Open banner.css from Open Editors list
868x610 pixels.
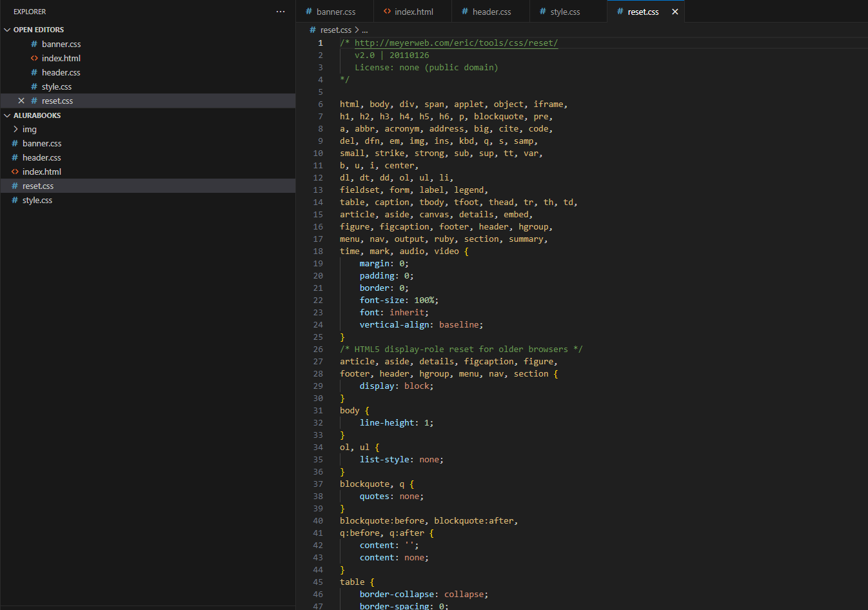148,44
